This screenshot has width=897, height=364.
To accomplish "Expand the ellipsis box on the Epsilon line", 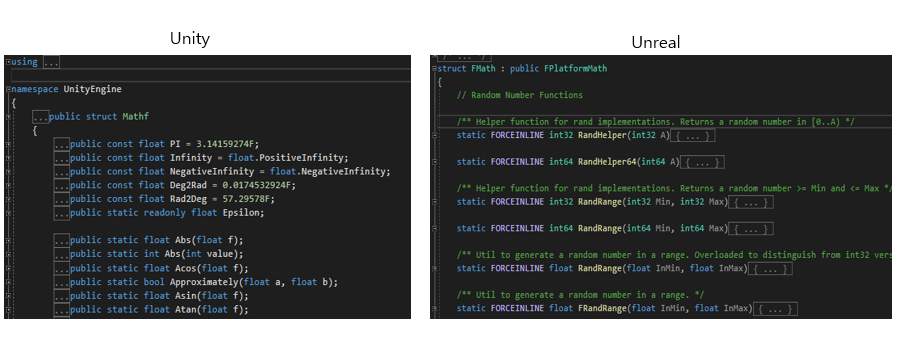I will [62, 213].
